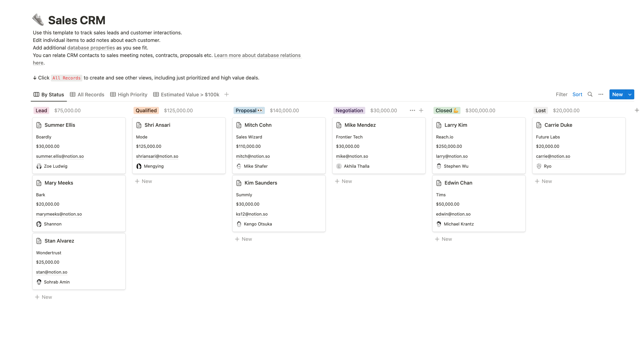Viewport: 644px width, 360px height.
Task: Switch to the All Records tab
Action: 90,94
